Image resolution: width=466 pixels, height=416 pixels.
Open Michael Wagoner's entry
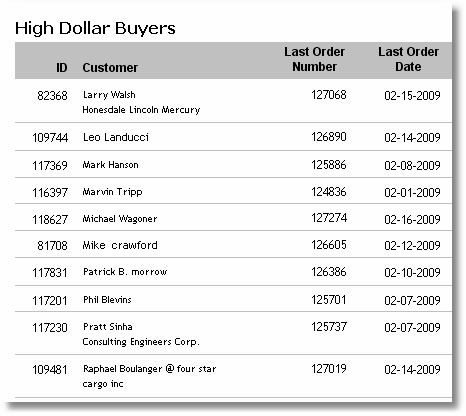120,219
